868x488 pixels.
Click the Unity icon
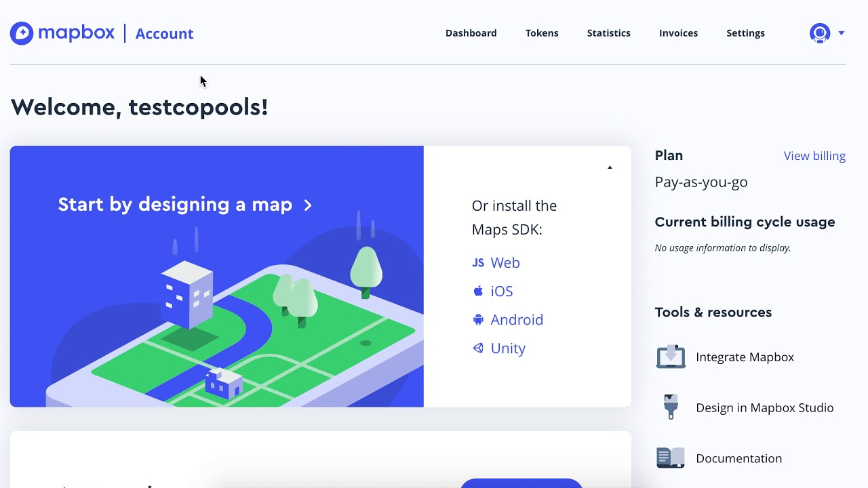[x=478, y=348]
